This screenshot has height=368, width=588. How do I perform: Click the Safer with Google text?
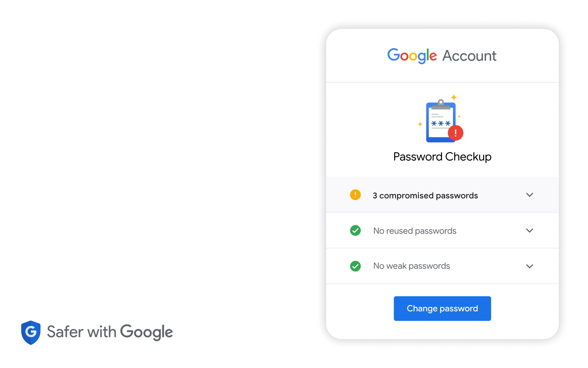tap(110, 332)
